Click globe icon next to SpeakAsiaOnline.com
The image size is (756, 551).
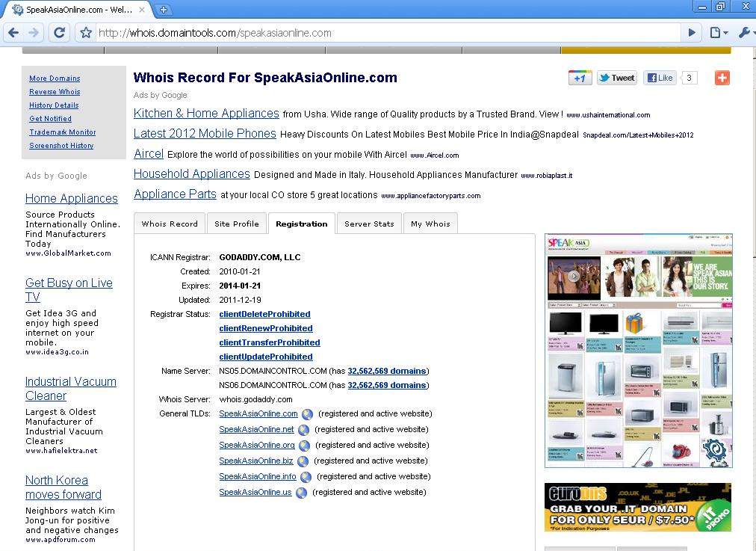click(307, 414)
